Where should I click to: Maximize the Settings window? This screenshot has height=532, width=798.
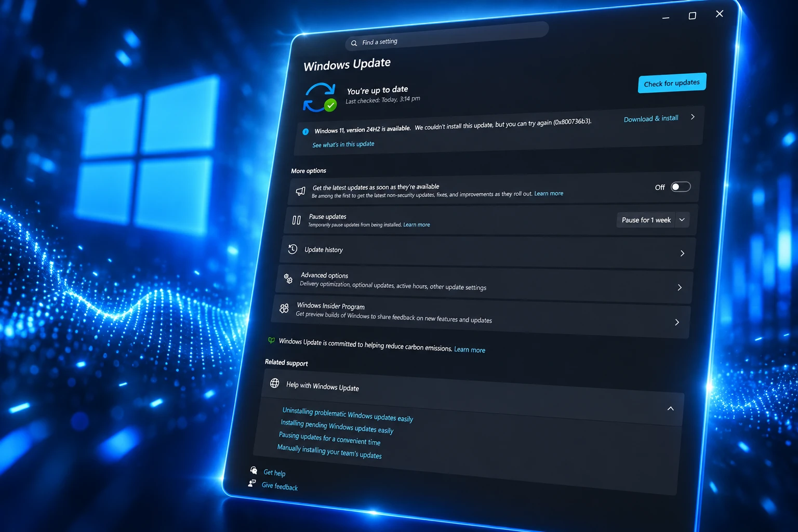[692, 16]
